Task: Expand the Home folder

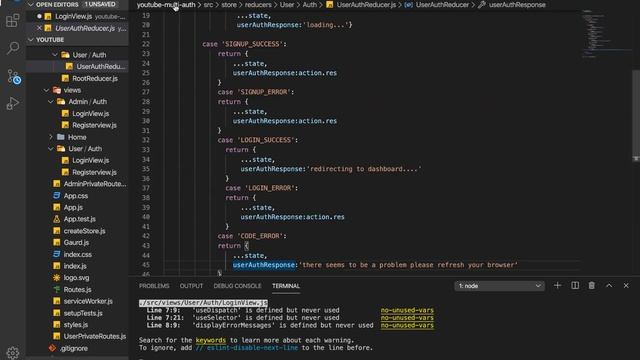Action: [x=51, y=137]
